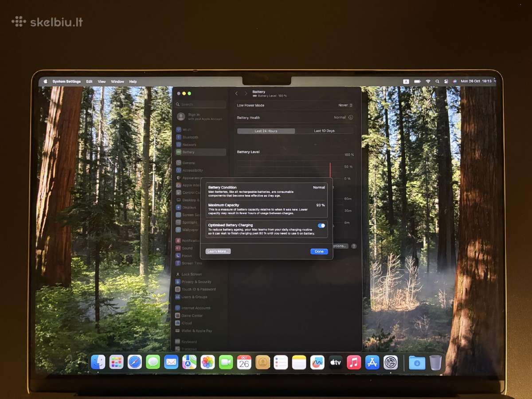This screenshot has width=532, height=399.
Task: Open App Store from the Dock
Action: coord(372,362)
